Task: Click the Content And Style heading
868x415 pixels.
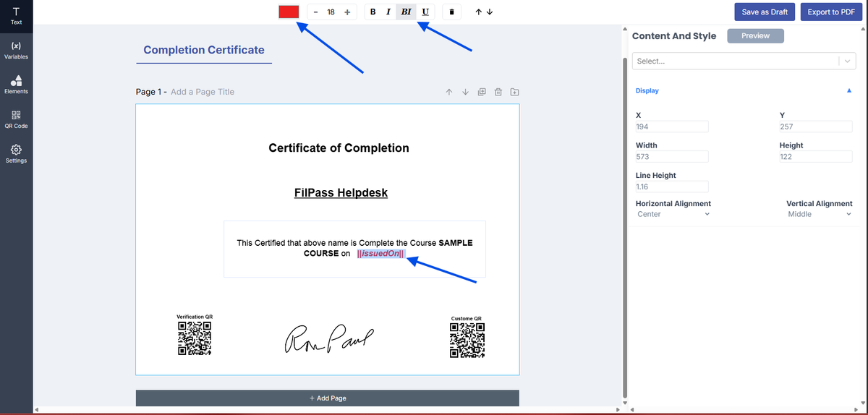Action: coord(674,36)
